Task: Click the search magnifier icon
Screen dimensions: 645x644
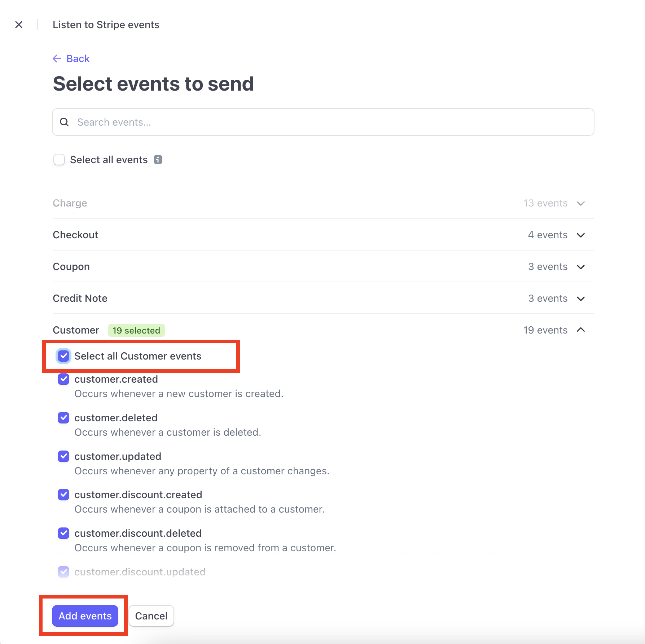Action: (64, 122)
